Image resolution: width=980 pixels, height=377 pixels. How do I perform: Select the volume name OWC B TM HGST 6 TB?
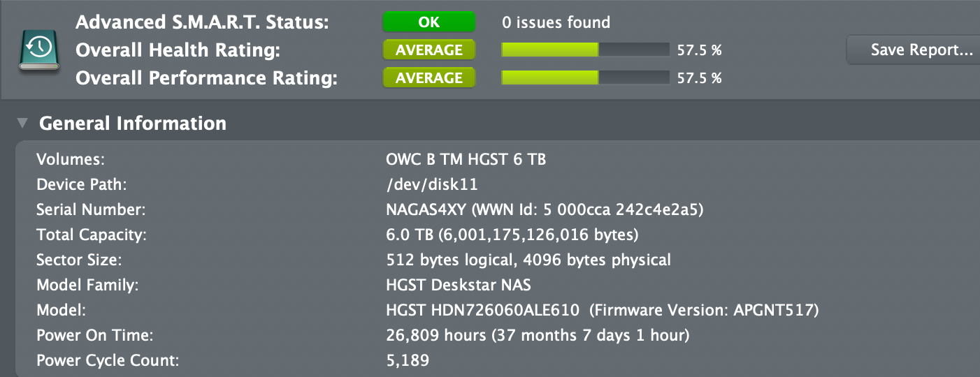tap(466, 160)
